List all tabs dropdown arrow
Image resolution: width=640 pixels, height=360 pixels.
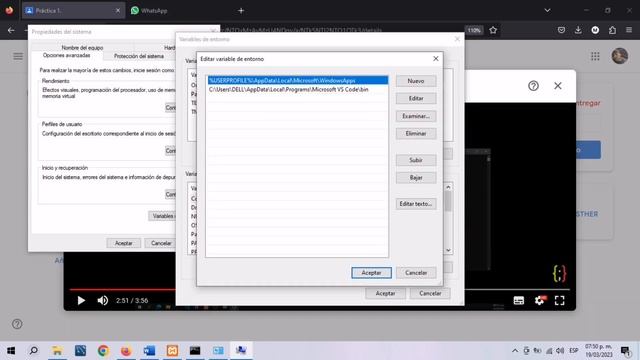tap(547, 10)
